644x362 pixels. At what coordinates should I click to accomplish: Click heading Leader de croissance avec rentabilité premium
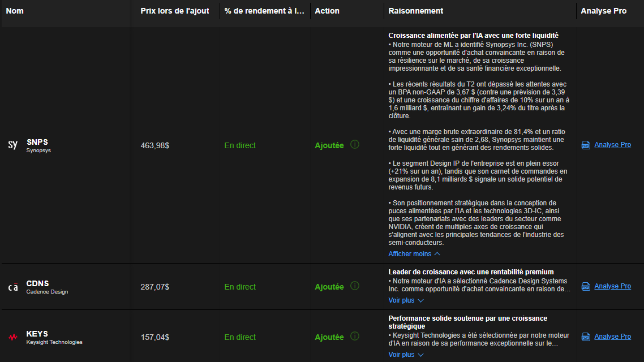tap(471, 272)
